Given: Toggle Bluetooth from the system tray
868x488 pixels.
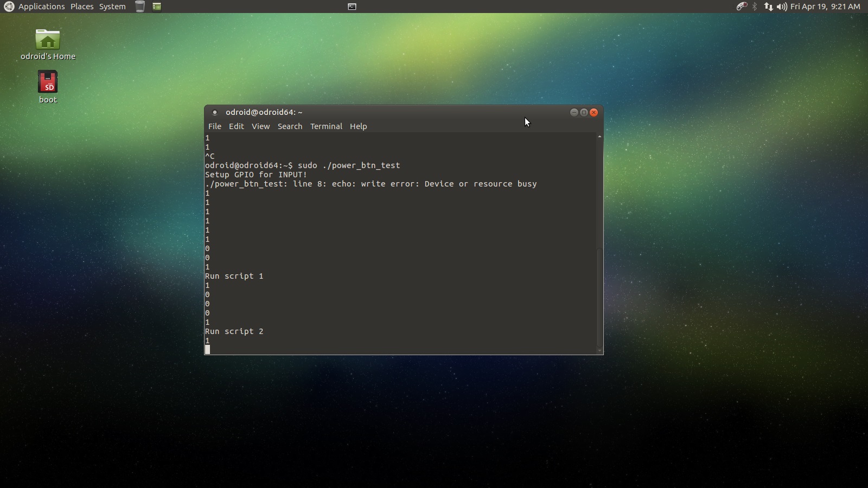Looking at the screenshot, I should point(756,7).
